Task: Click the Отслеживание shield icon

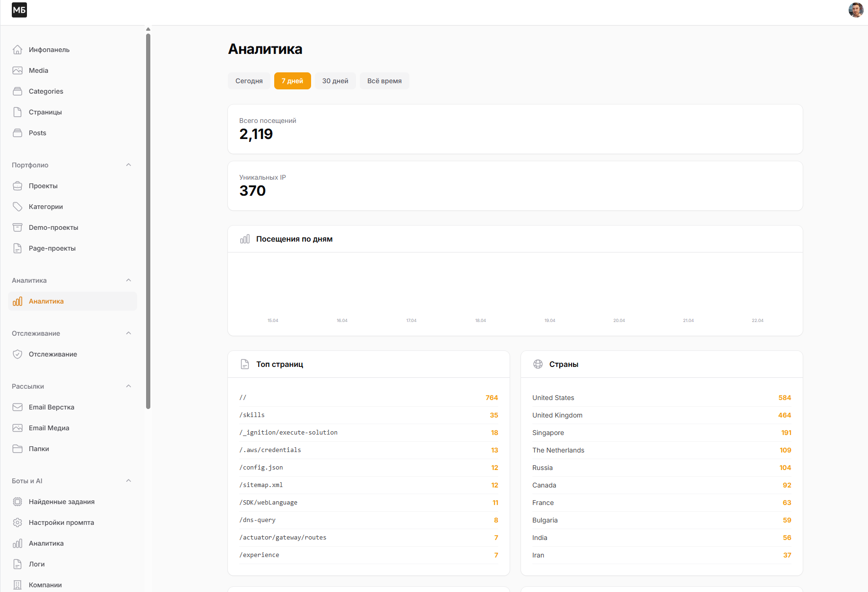Action: point(17,354)
